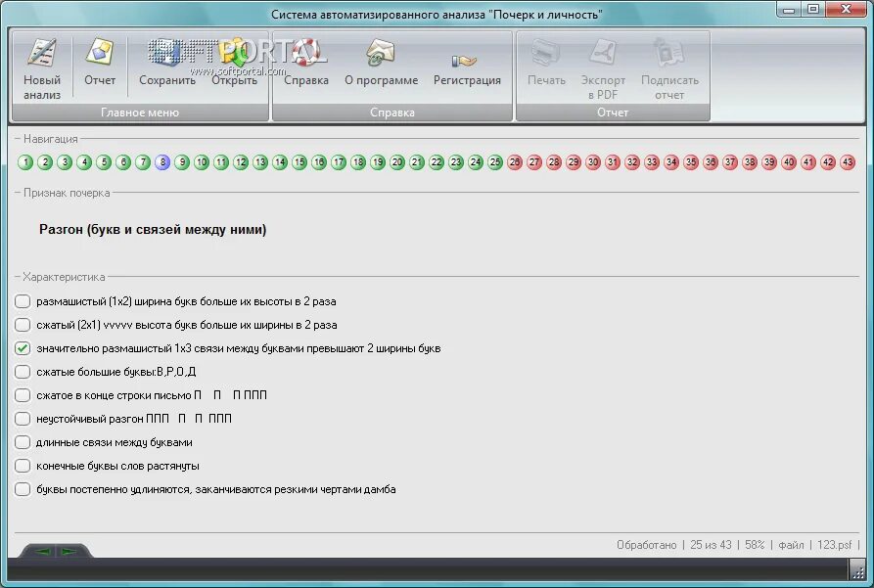The image size is (874, 588).
Task: Go to navigation step 7
Action: (143, 162)
